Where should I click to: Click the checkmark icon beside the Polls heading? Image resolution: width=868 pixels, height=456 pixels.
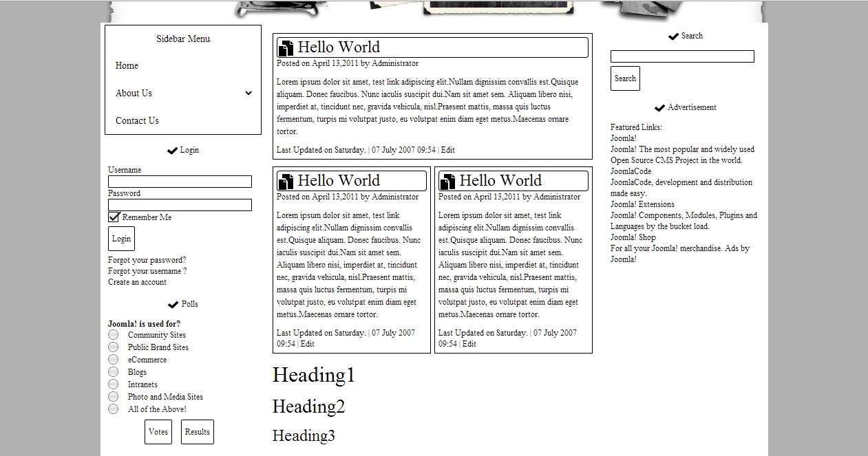click(173, 305)
